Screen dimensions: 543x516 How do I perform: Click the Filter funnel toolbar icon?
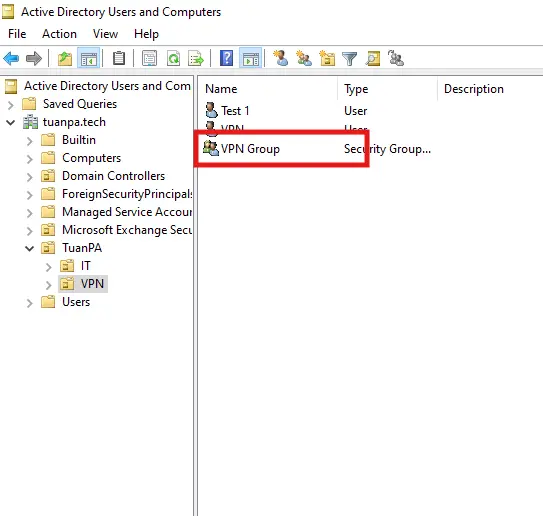pos(349,59)
